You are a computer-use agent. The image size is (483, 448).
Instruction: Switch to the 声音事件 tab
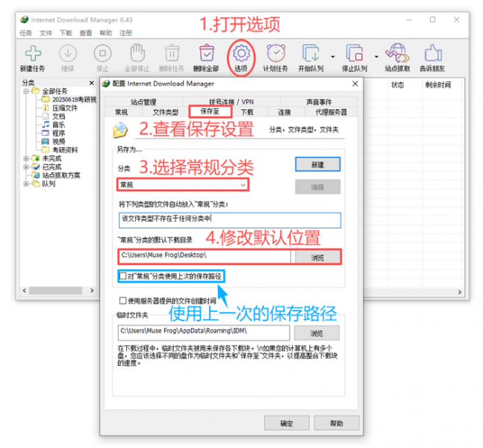319,102
